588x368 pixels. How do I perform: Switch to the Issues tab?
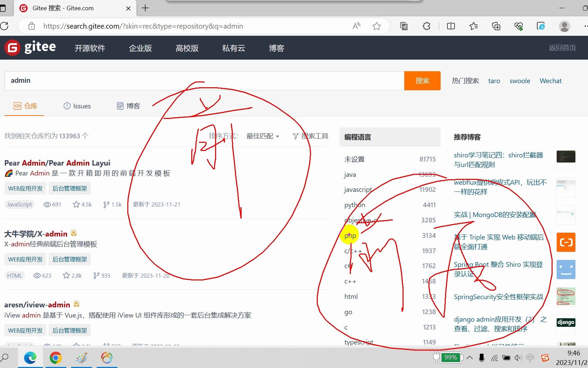[77, 106]
